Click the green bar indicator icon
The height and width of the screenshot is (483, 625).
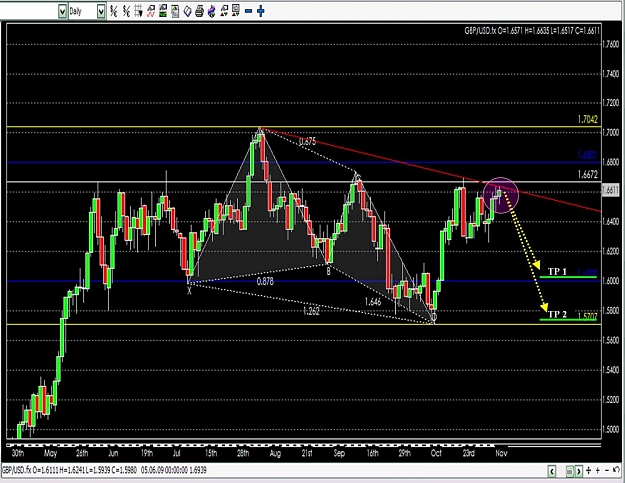tap(163, 11)
